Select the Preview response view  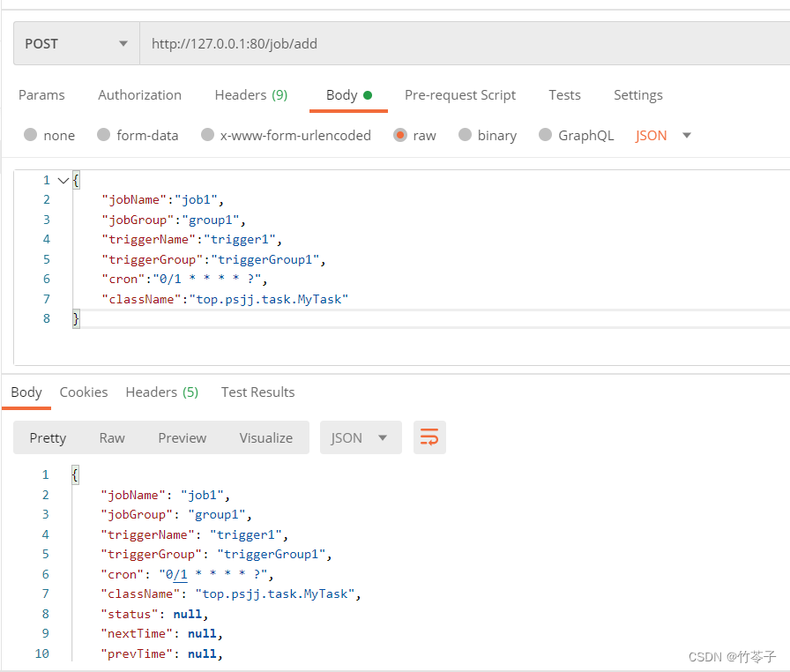point(183,437)
